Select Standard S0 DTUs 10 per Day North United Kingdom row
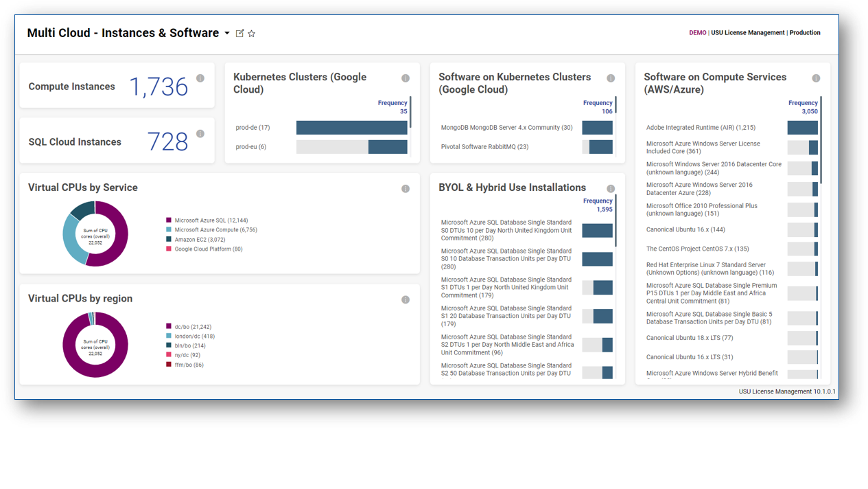Screen dimensions: 868x489 point(526,230)
